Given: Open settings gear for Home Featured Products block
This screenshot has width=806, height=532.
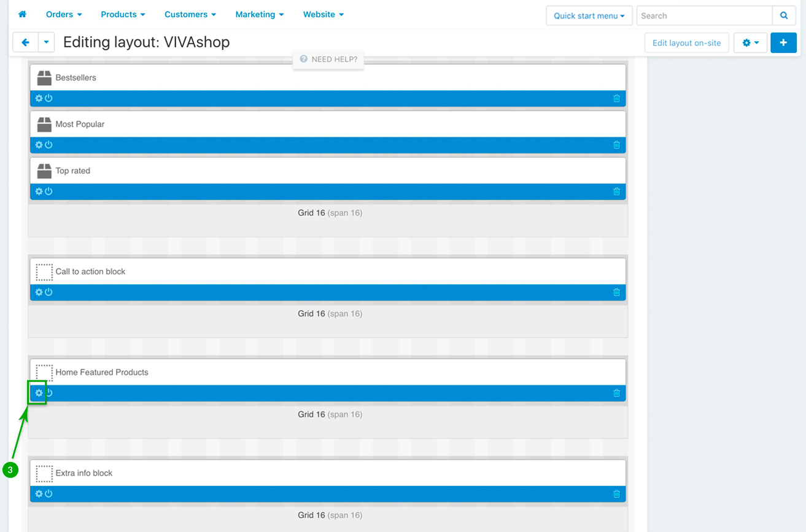Looking at the screenshot, I should click(39, 393).
